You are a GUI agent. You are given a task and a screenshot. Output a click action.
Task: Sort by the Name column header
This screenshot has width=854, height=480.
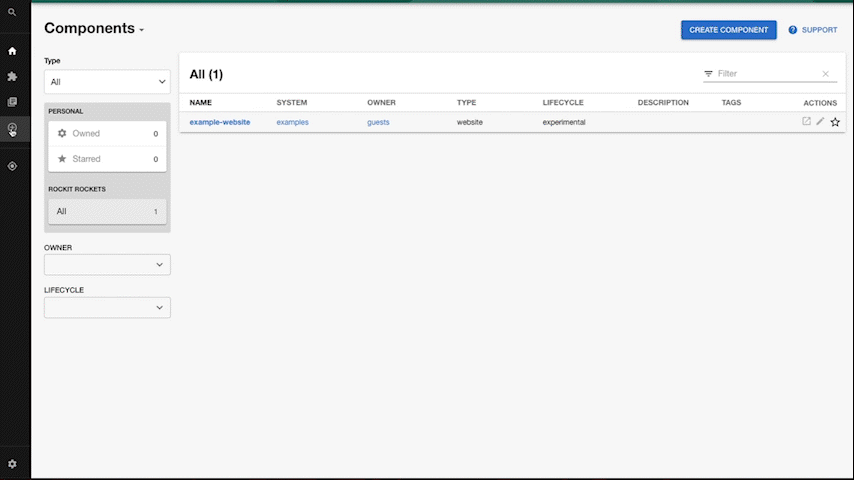200,102
